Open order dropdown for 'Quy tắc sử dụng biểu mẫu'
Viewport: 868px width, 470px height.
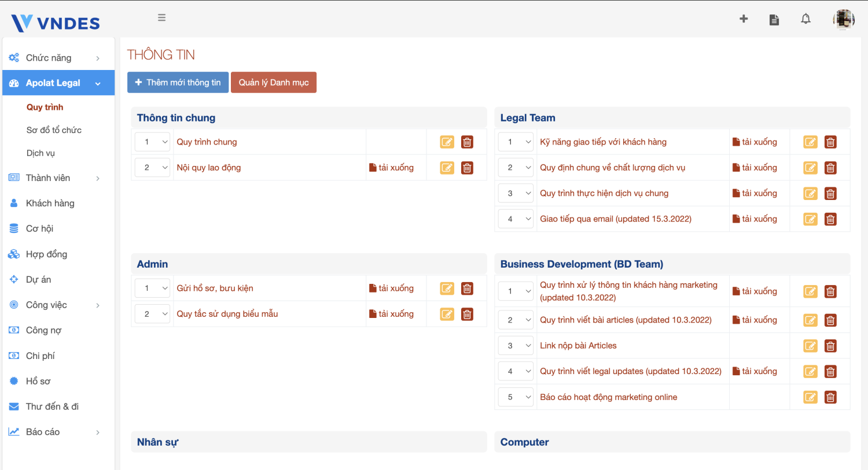[152, 314]
